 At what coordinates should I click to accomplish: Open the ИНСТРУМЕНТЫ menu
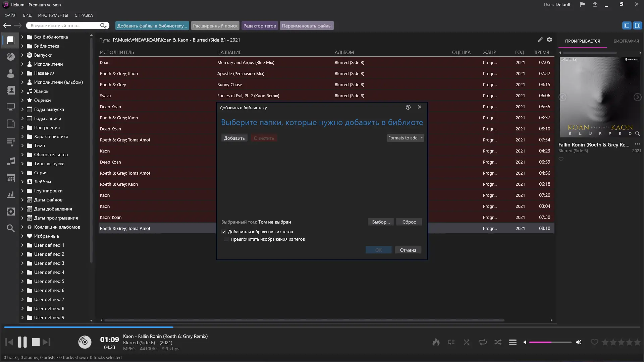point(53,15)
